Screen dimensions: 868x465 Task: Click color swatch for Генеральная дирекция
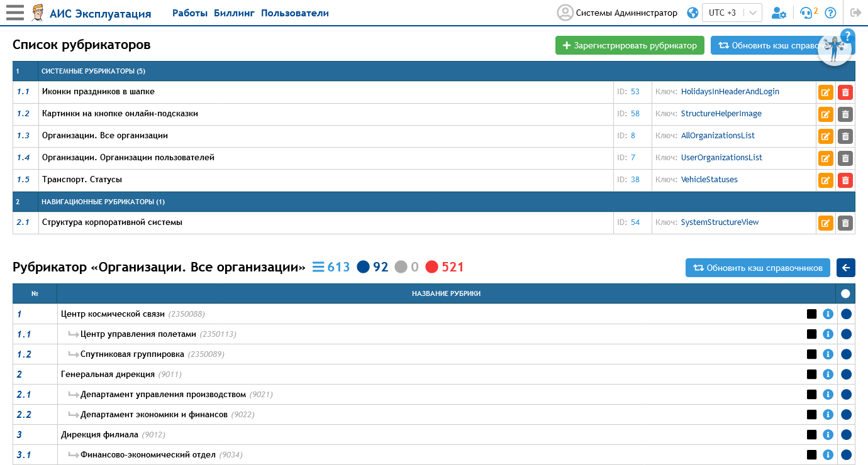click(x=811, y=375)
